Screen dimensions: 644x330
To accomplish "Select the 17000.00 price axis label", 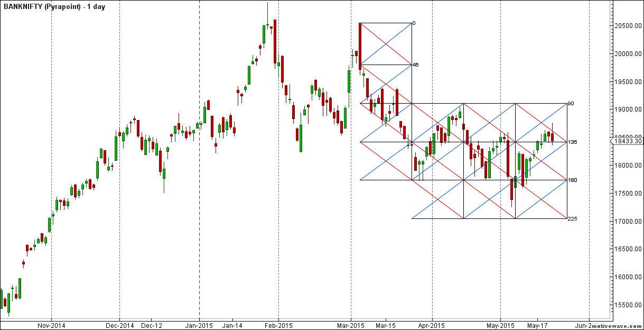I will pyautogui.click(x=629, y=221).
